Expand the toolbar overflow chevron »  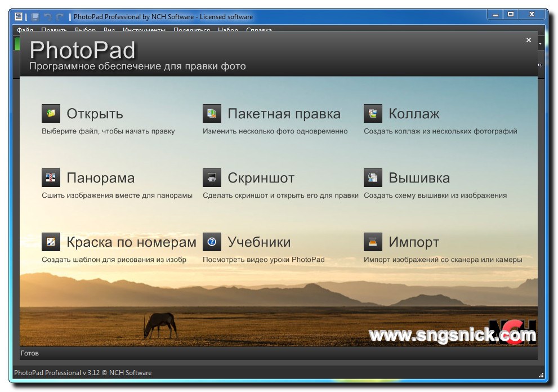click(540, 65)
